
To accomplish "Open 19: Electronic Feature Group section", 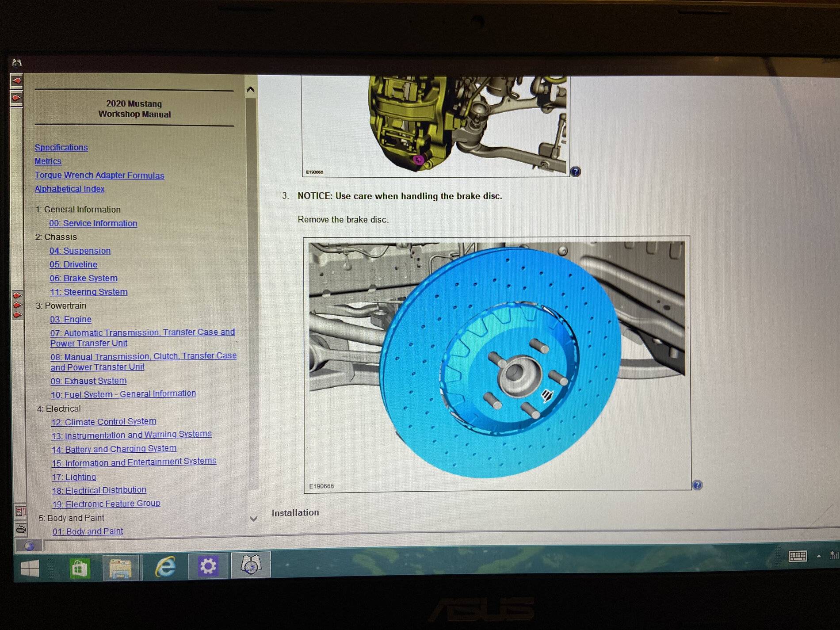I will pos(106,504).
